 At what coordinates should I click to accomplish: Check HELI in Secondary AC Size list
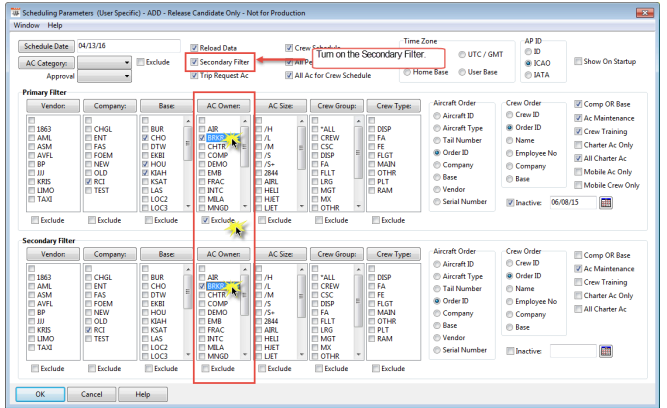click(x=259, y=339)
